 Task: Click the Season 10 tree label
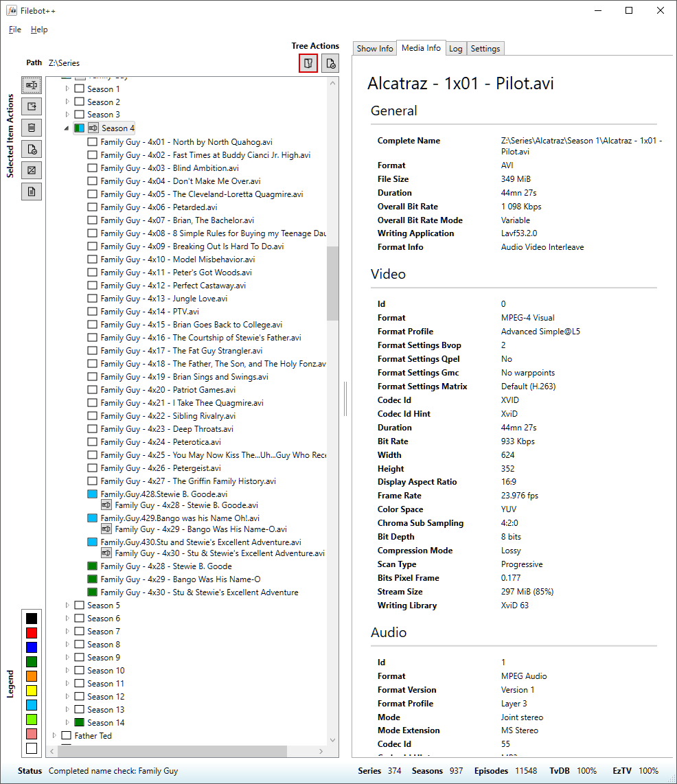click(x=106, y=671)
